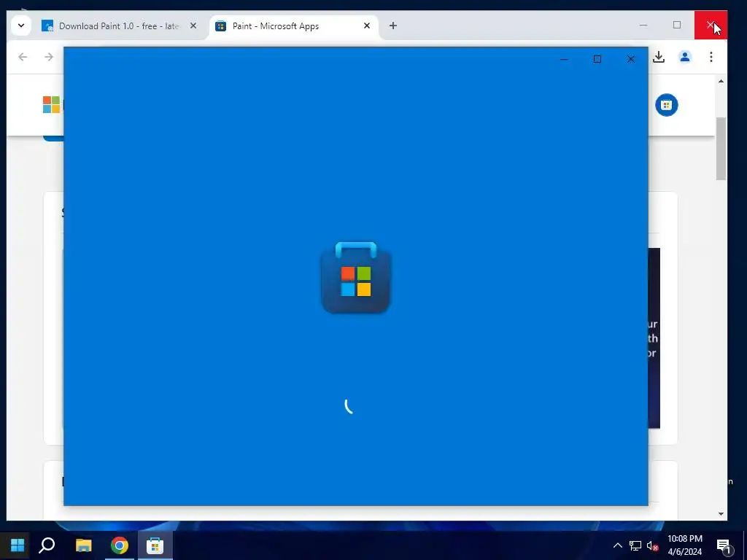The height and width of the screenshot is (560, 747).
Task: Click the Chrome taskbar icon
Action: click(x=120, y=545)
